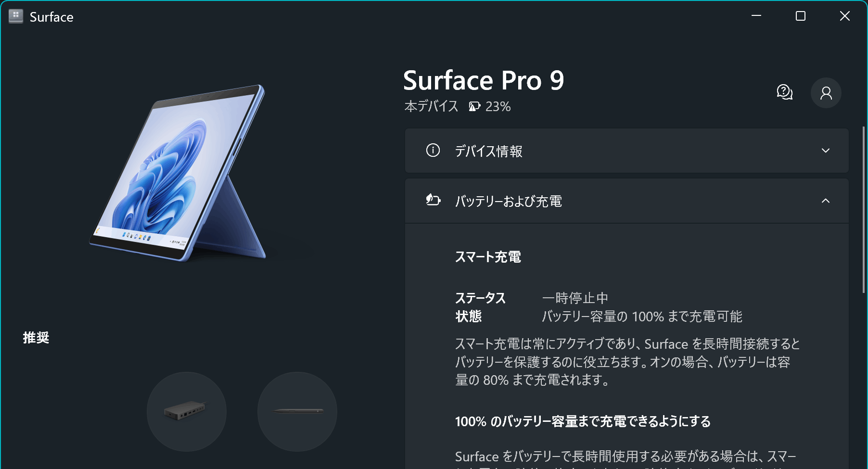Open the デバイス情報 panel chevron

(x=826, y=151)
